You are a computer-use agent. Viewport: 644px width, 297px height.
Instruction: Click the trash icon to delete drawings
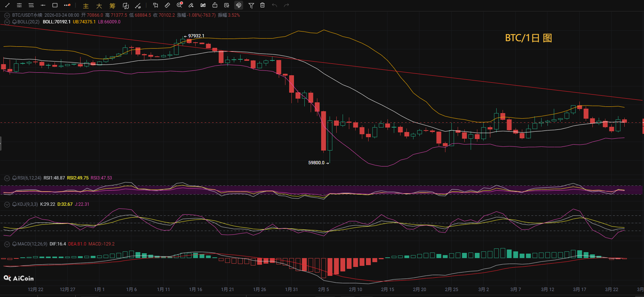pos(262,5)
